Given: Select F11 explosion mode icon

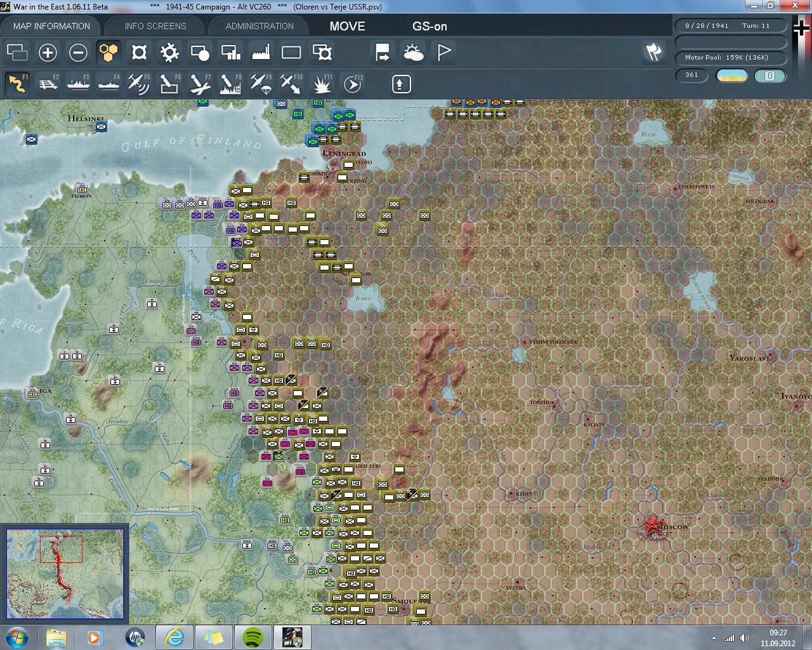Looking at the screenshot, I should tap(322, 84).
